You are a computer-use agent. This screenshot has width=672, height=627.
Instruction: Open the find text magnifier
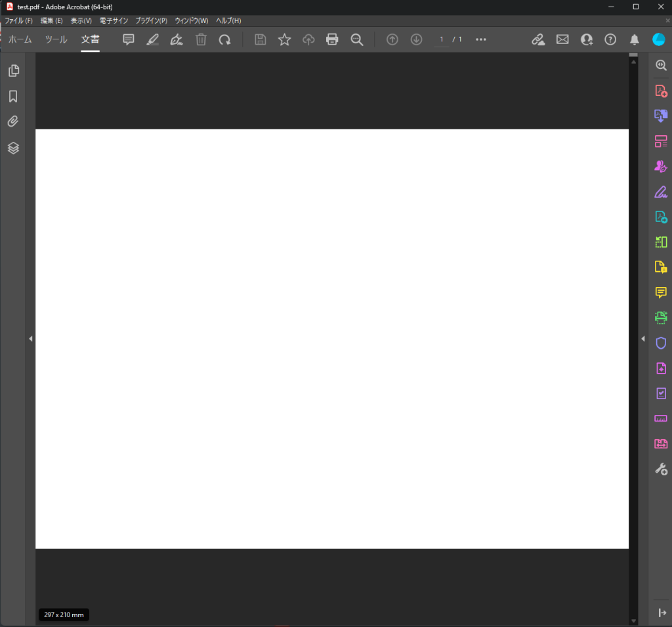click(356, 40)
